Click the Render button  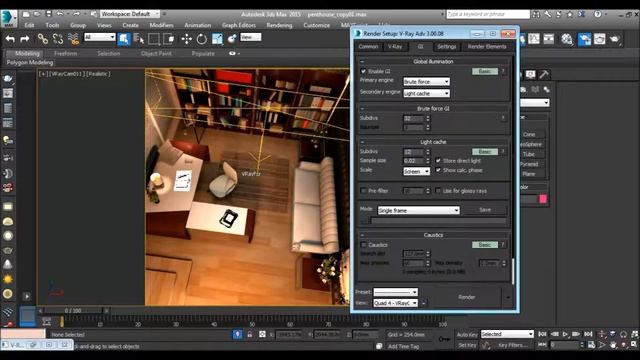[467, 297]
